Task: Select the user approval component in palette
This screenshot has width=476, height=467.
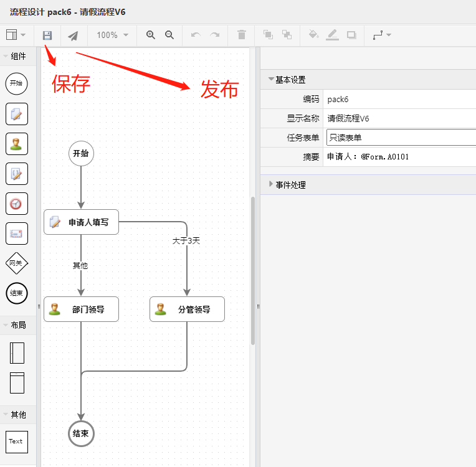Action: (x=17, y=144)
